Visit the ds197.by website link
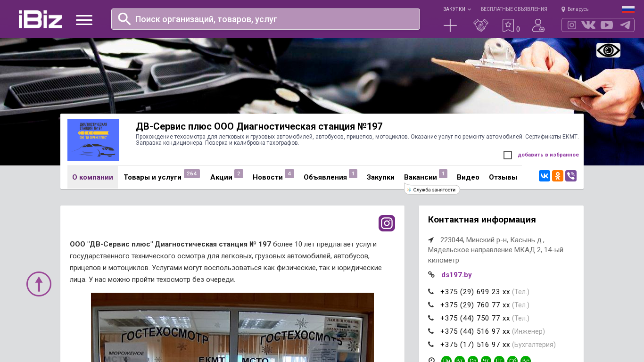The height and width of the screenshot is (362, 644). (x=456, y=275)
